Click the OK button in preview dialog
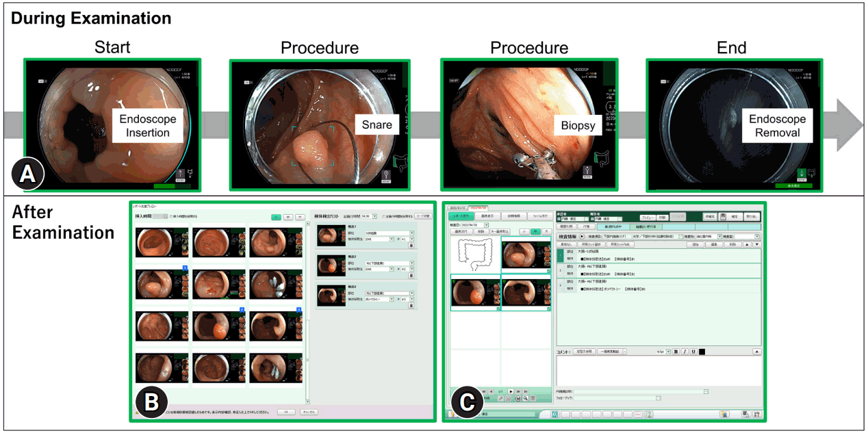Viewport: 868px width, 433px height. (x=286, y=412)
